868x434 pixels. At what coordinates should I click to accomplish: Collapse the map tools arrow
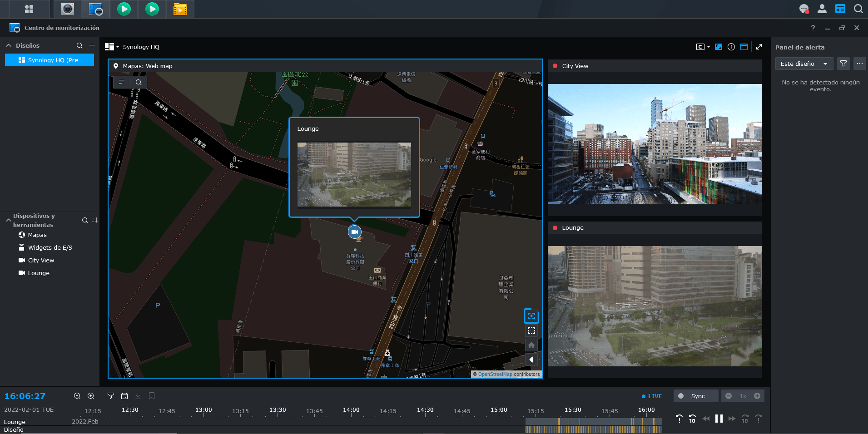(x=531, y=360)
